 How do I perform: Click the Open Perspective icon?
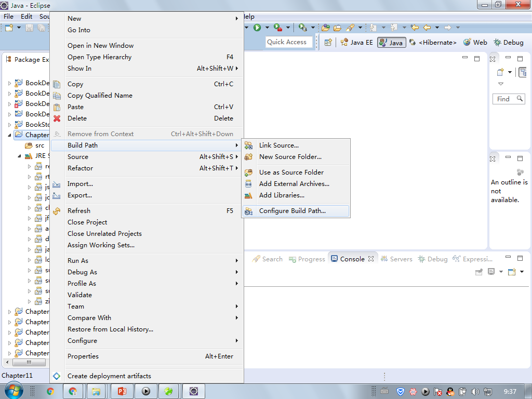click(328, 43)
